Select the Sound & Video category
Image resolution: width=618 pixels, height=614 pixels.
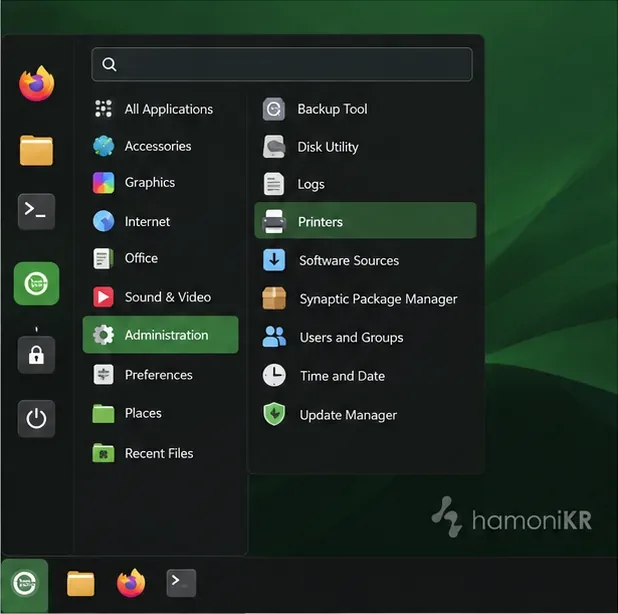(160, 297)
